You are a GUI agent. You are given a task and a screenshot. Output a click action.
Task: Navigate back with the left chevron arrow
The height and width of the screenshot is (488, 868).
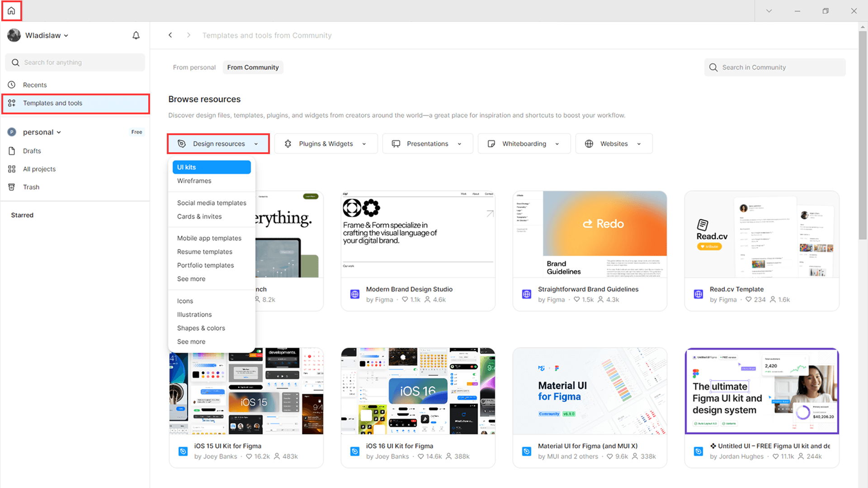[x=170, y=35]
